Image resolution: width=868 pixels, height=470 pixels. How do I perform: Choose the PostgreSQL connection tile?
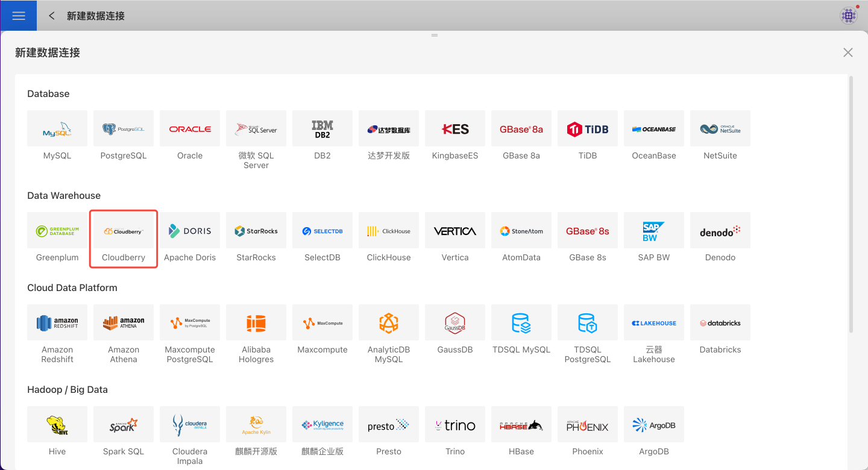point(124,128)
